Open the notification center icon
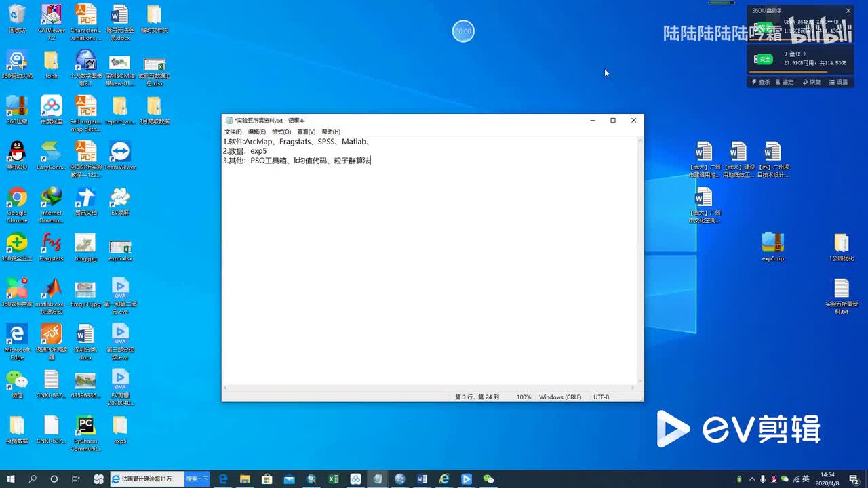This screenshot has width=868, height=488. point(854,479)
